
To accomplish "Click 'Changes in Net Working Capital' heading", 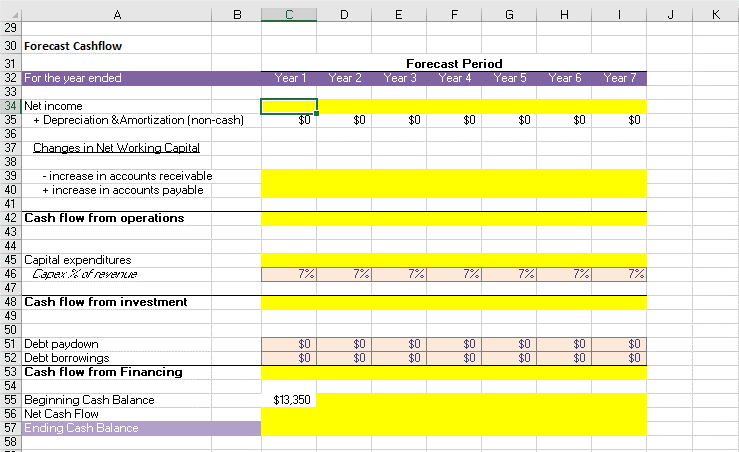I will coord(116,148).
